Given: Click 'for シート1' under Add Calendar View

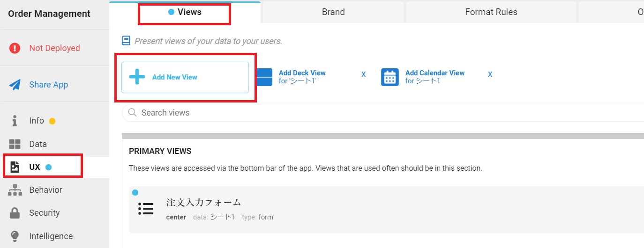Looking at the screenshot, I should pos(423,81).
